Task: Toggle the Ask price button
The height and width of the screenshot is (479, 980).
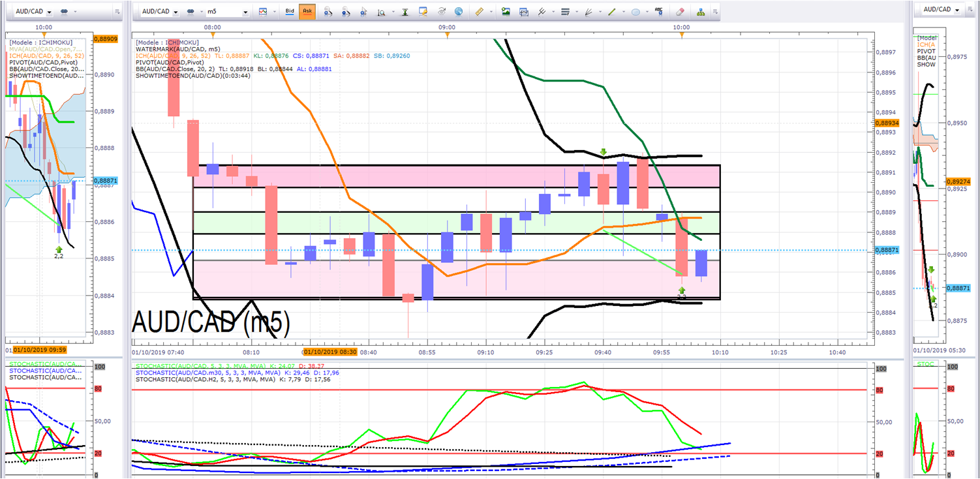Action: pyautogui.click(x=307, y=12)
